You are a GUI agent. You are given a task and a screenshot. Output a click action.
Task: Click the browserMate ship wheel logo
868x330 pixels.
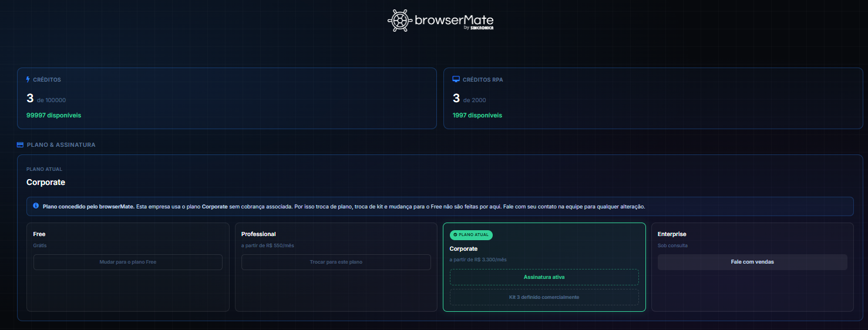coord(399,21)
